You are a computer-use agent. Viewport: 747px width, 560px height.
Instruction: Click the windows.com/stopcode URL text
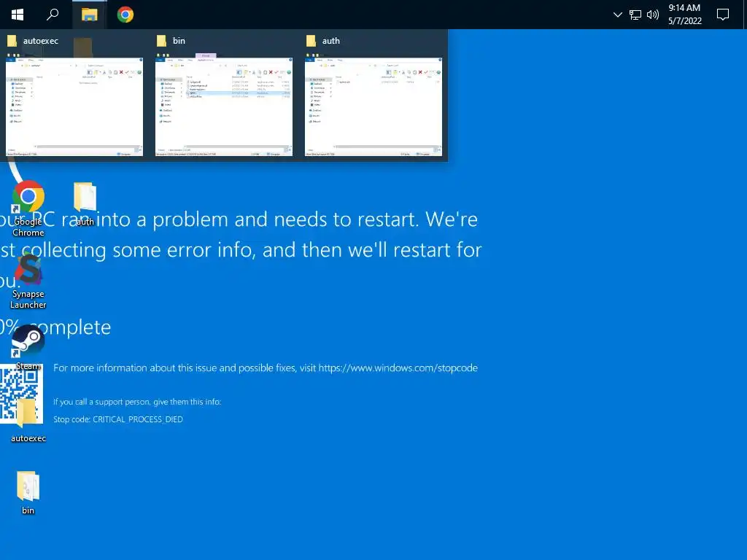coord(398,368)
